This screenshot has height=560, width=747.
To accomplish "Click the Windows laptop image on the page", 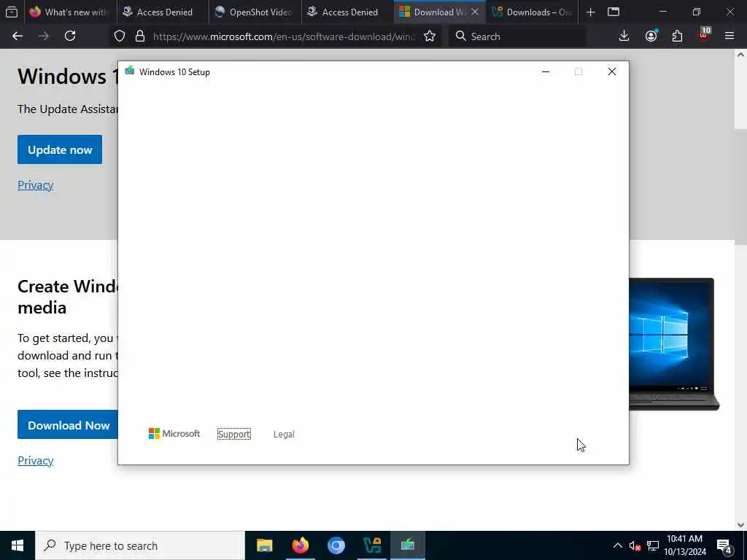I will point(674,344).
